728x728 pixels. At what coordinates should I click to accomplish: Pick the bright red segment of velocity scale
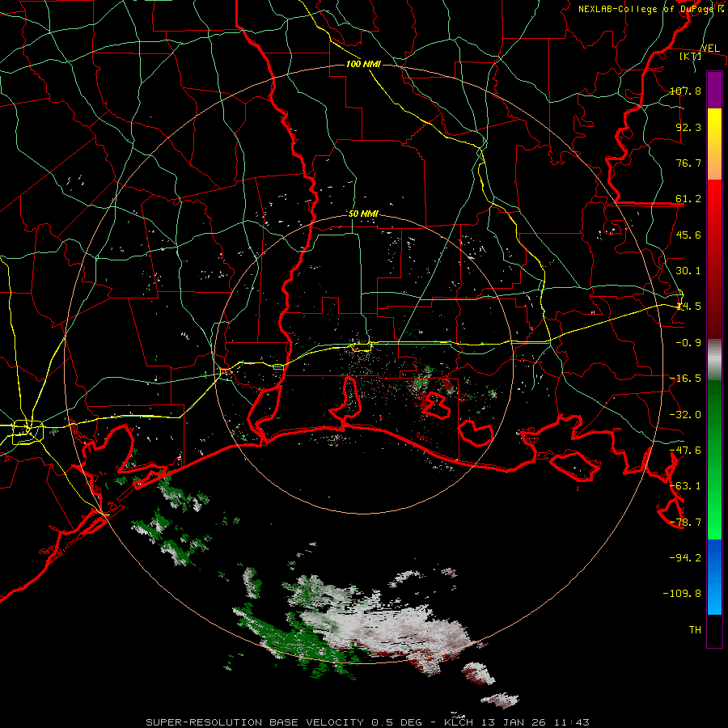click(x=714, y=260)
